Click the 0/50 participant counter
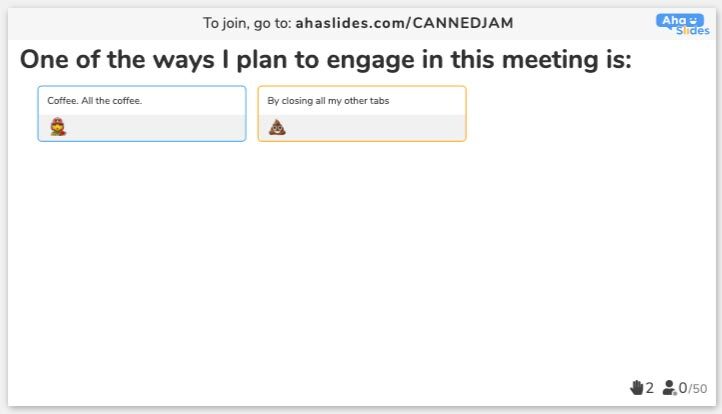 [693, 388]
